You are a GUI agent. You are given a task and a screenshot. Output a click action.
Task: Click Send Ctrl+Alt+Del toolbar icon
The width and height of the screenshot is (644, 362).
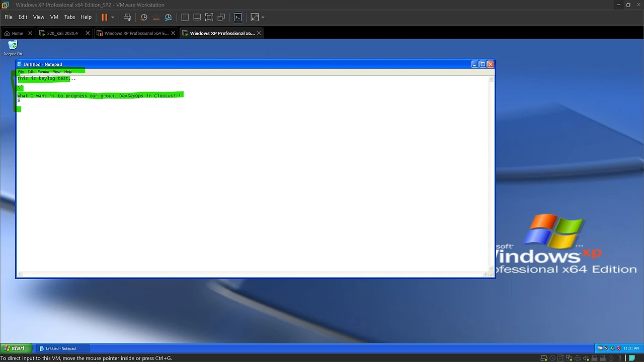(127, 17)
